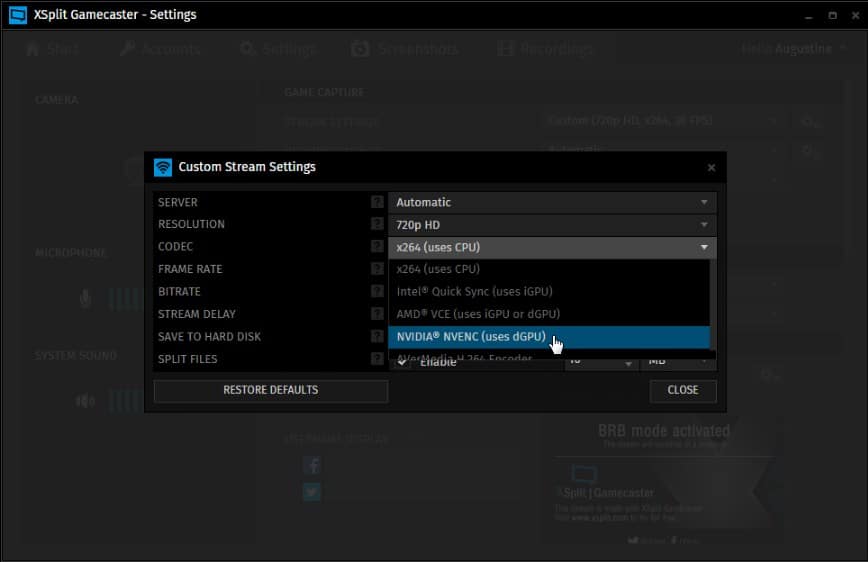The width and height of the screenshot is (868, 562).
Task: Expand the Server Automatic dropdown
Action: coord(552,202)
